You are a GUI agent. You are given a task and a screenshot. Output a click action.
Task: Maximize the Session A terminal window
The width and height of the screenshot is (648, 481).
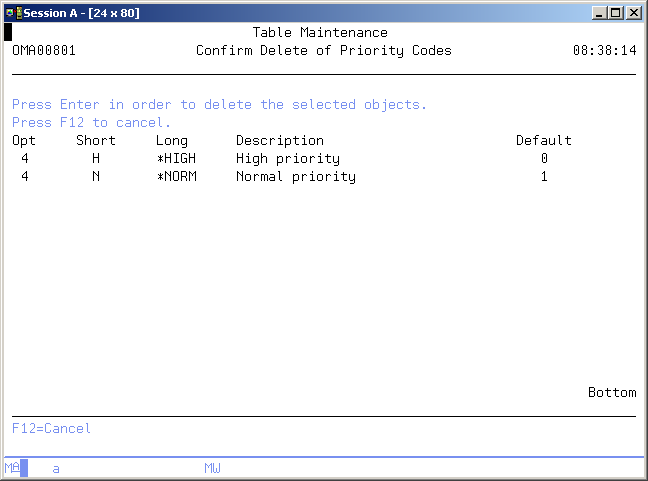tap(615, 13)
